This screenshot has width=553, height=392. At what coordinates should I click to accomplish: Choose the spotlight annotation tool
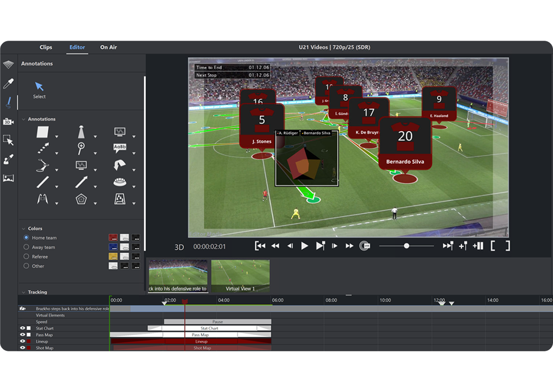click(x=81, y=132)
